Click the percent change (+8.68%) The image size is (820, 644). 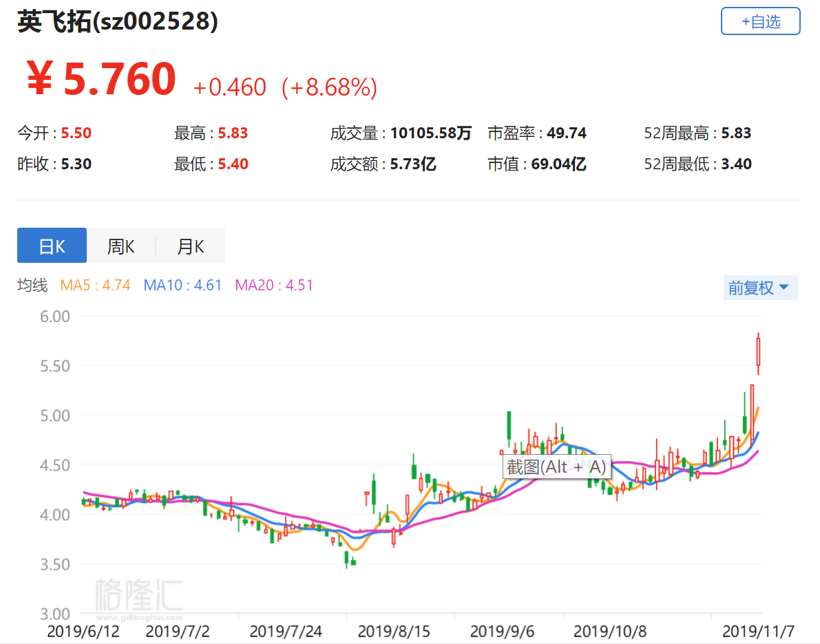click(x=330, y=87)
